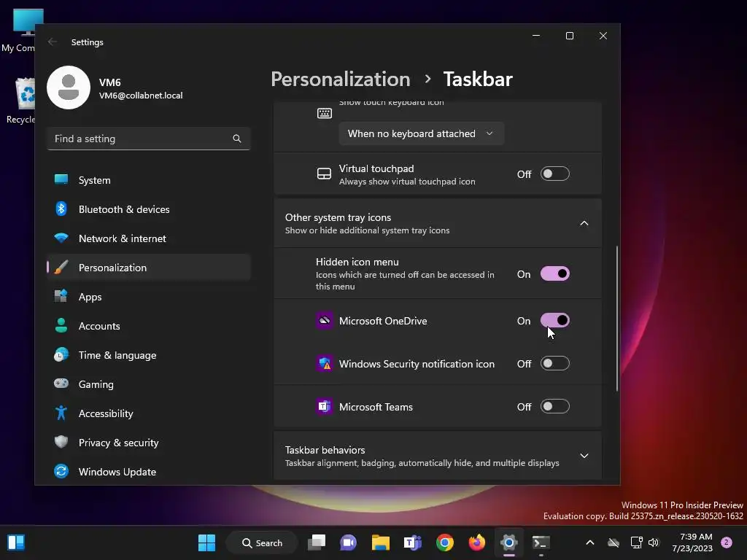
Task: Open Accounts settings category
Action: (149, 326)
